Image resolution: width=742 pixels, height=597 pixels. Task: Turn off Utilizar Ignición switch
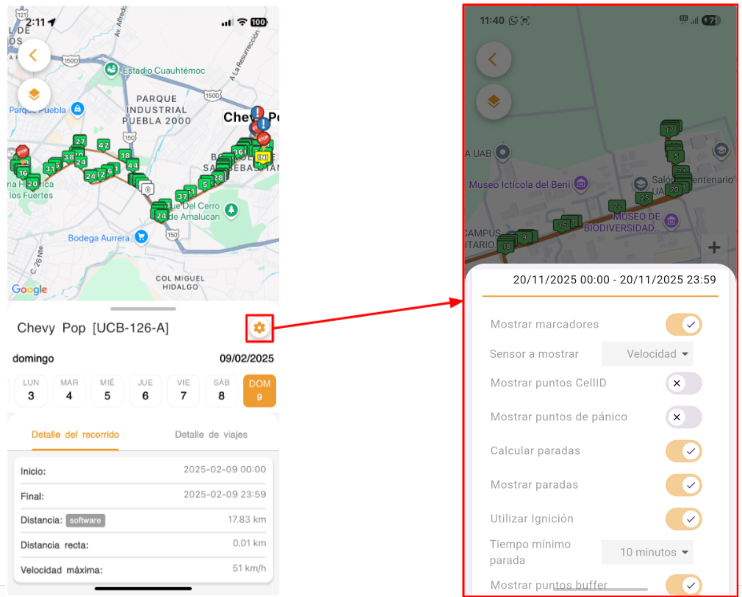point(683,518)
